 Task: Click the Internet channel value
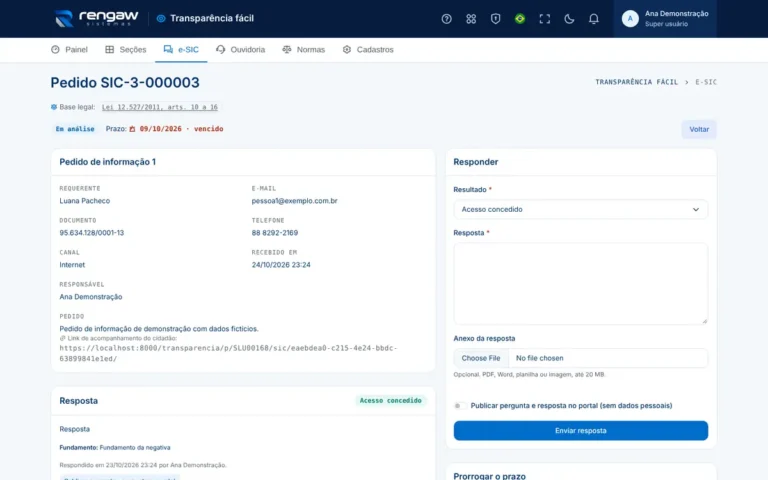(72, 264)
